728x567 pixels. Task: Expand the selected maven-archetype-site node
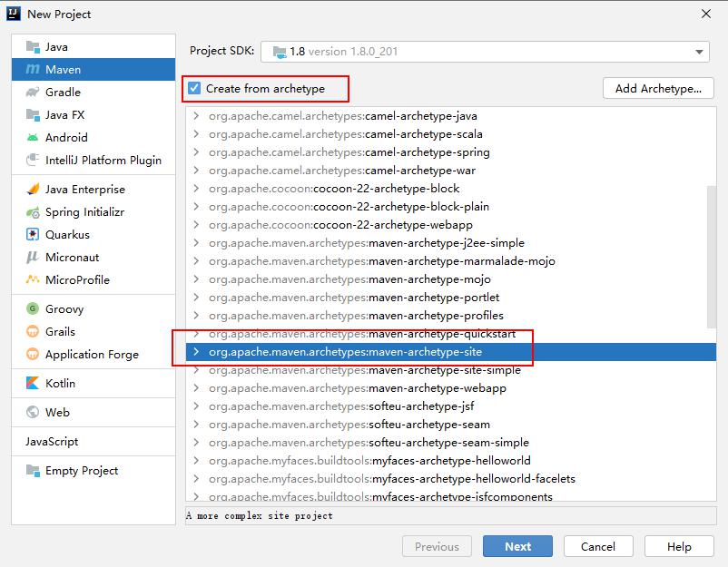click(196, 352)
